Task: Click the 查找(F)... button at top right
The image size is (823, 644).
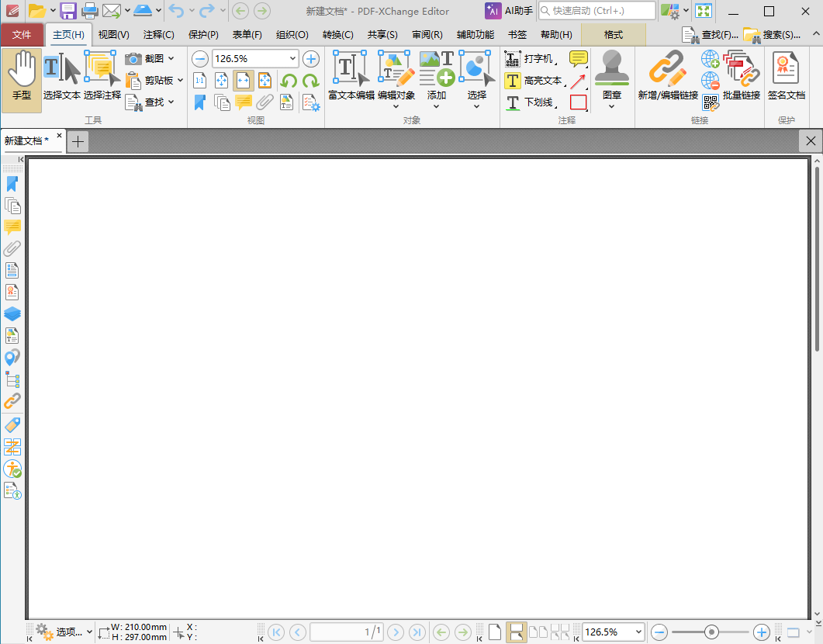Action: [711, 35]
